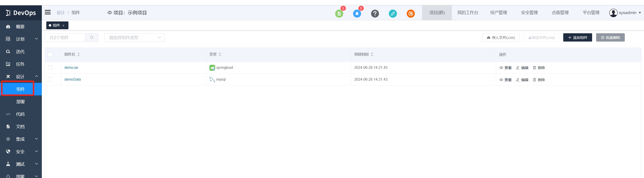644x178 pixels.
Task: Open the question mark help icon
Action: (x=375, y=13)
